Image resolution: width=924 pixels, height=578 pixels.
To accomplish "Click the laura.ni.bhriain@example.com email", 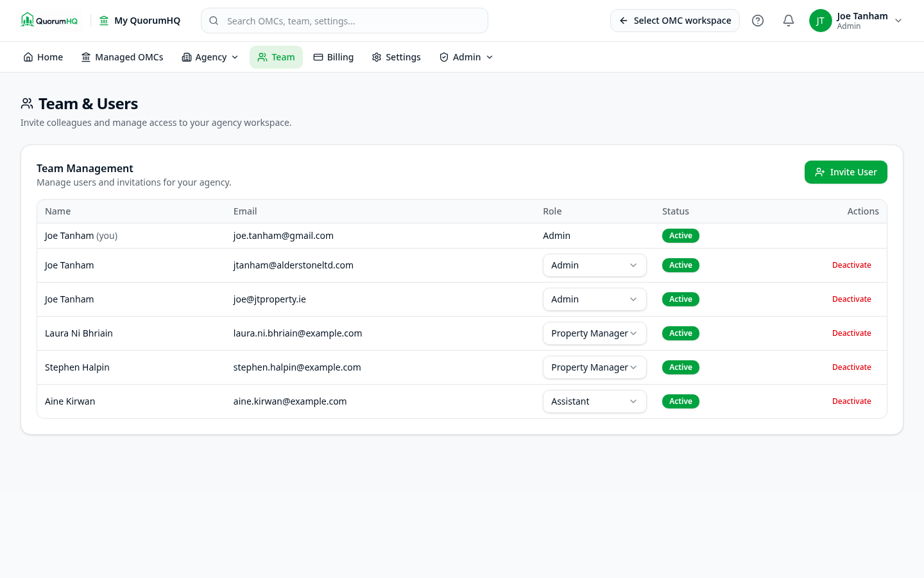I will [x=298, y=333].
